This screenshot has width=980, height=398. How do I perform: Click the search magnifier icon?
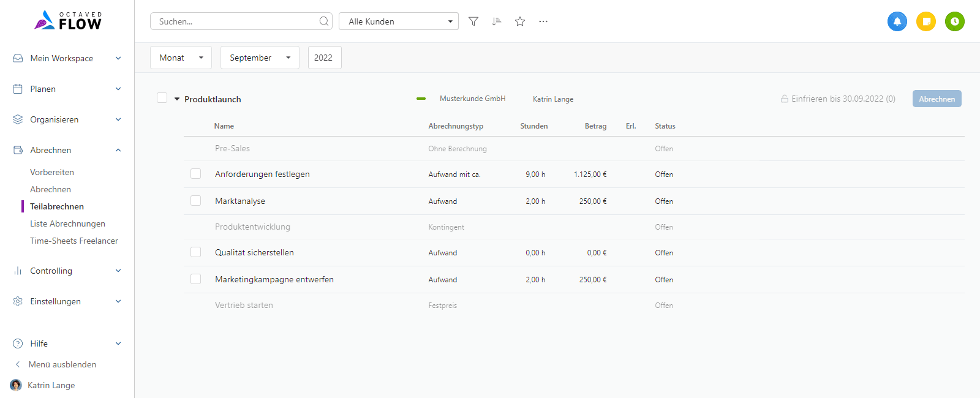(x=324, y=21)
